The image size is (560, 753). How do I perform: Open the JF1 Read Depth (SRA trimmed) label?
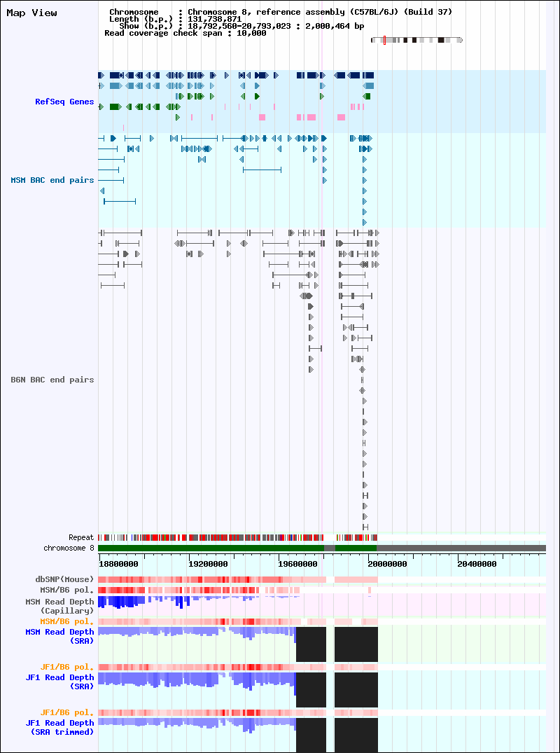[60, 728]
